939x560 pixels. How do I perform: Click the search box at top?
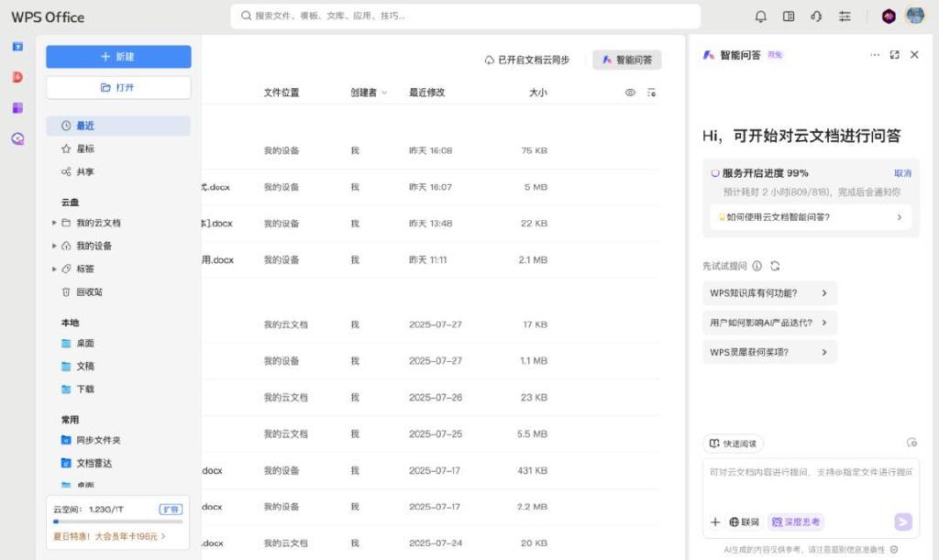click(465, 16)
